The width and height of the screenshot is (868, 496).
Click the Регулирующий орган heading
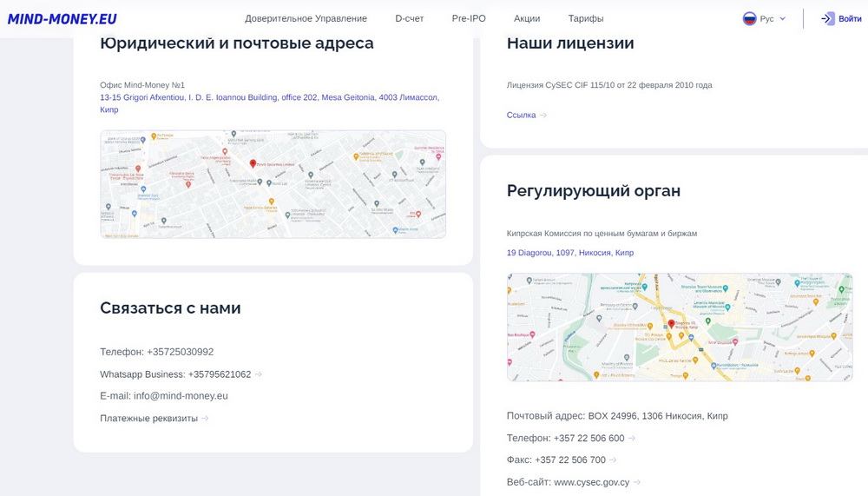tap(594, 190)
